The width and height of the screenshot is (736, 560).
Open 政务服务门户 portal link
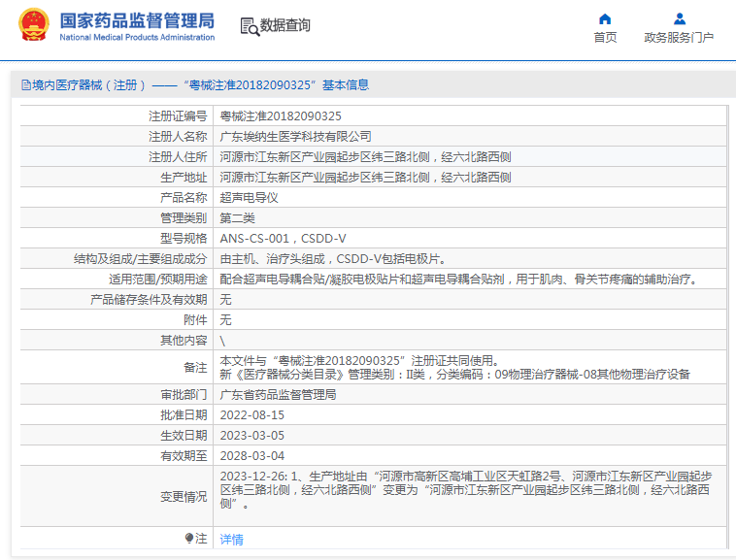(x=679, y=38)
